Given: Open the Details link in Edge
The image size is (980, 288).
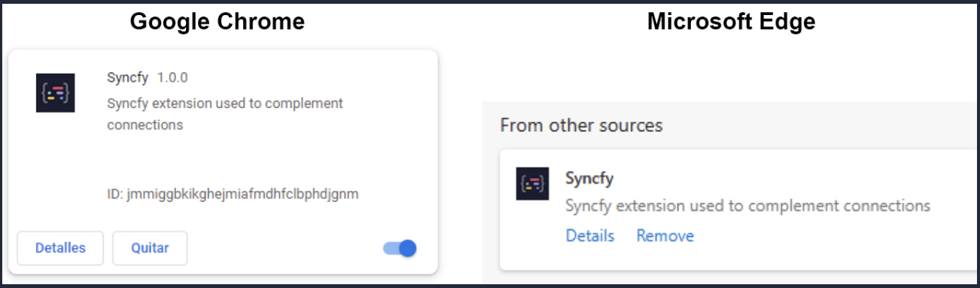Looking at the screenshot, I should click(x=590, y=236).
